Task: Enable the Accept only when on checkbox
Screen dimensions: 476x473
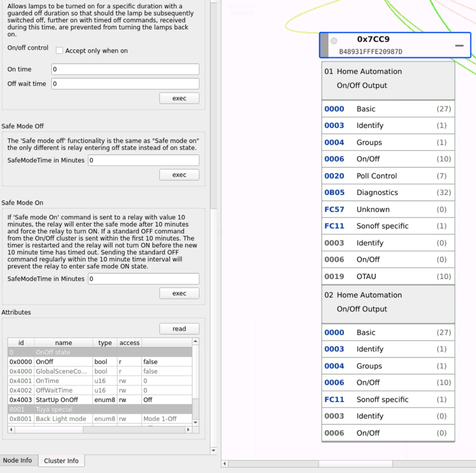Action: [59, 51]
